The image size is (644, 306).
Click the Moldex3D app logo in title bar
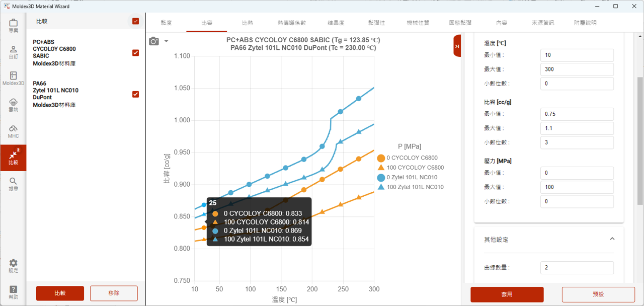(7, 6)
